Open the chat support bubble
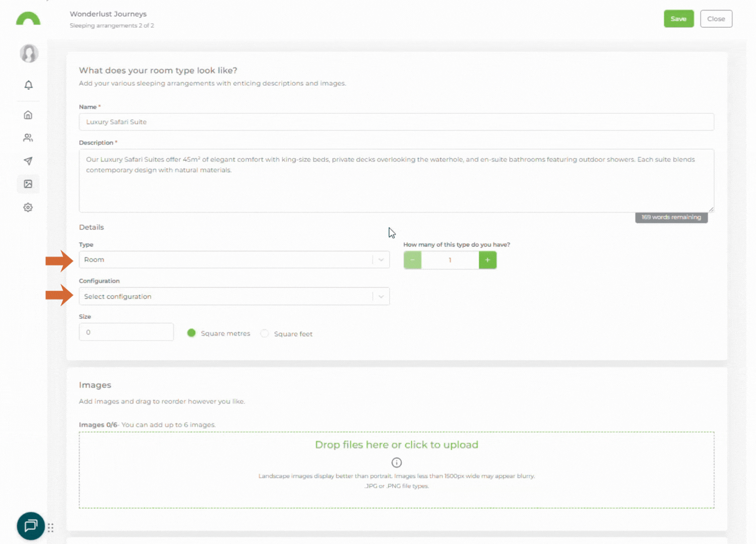 click(31, 526)
